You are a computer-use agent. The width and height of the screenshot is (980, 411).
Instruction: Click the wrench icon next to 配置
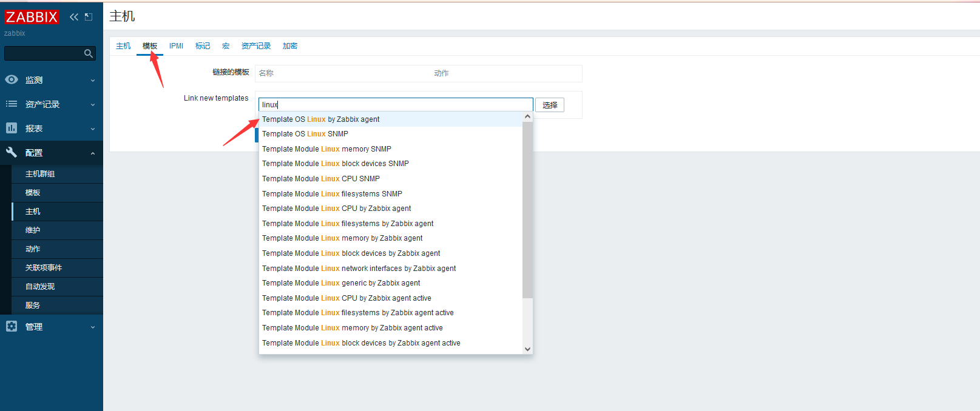[x=12, y=152]
